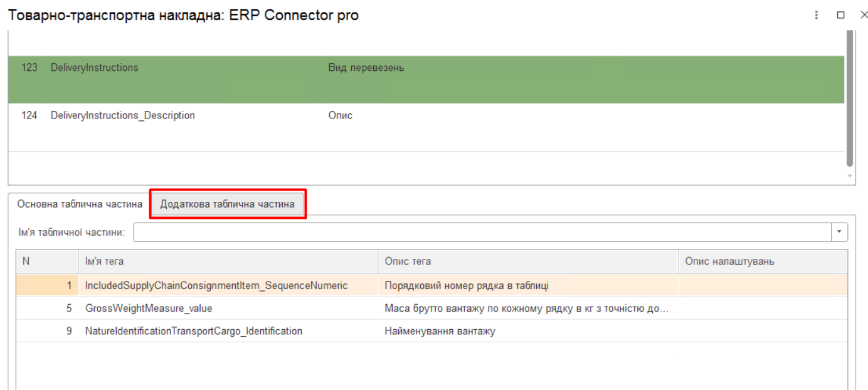
Task: Select the IncludedSupplyChainConsignmentItem_SequenceNumeric tag row
Action: coord(216,285)
